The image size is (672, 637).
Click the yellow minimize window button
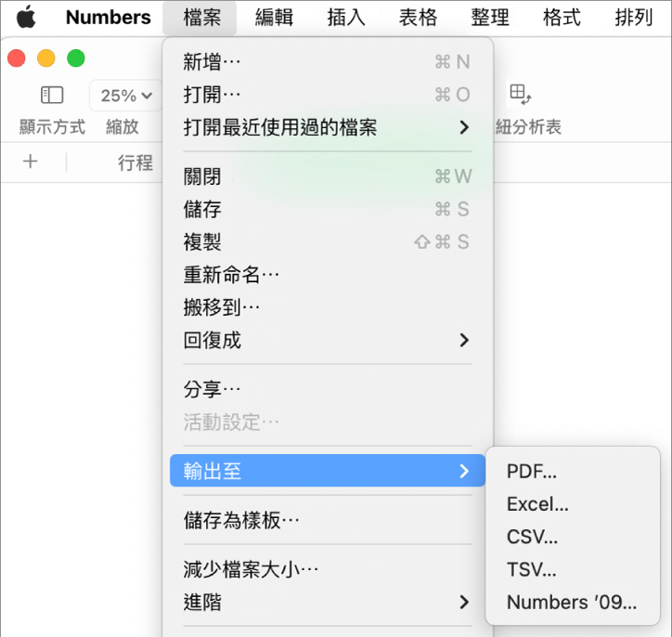pos(46,58)
